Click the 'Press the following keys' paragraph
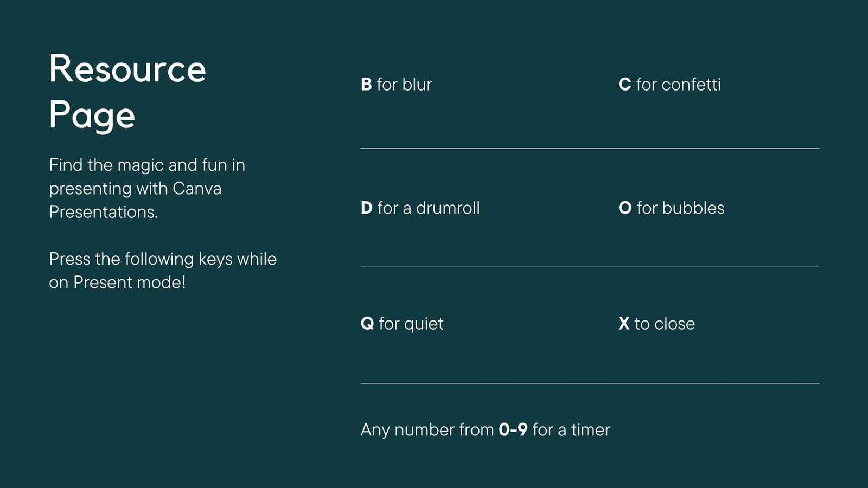 click(x=163, y=271)
